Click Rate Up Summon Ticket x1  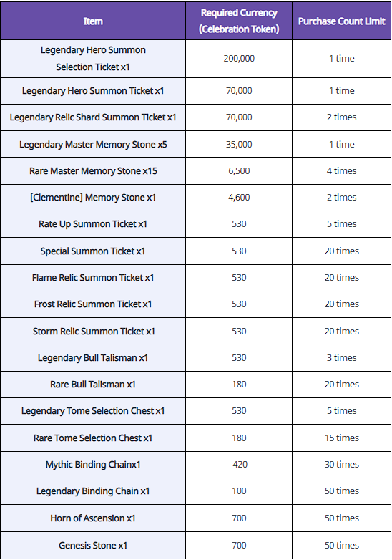click(x=93, y=224)
